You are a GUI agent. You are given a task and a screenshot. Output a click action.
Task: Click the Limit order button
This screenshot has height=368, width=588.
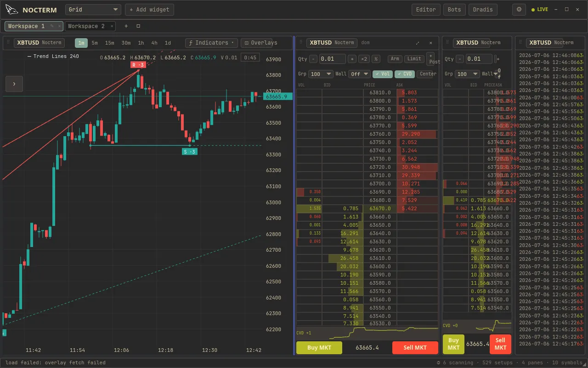coord(414,59)
